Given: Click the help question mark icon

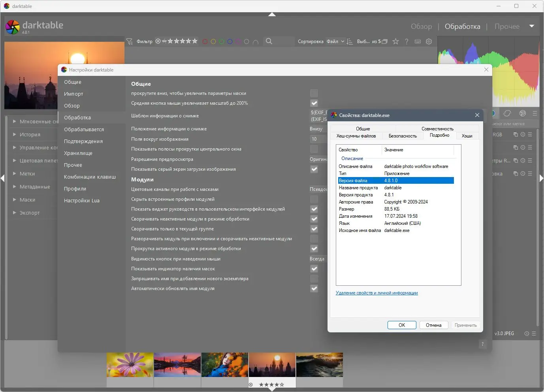Looking at the screenshot, I should pyautogui.click(x=407, y=41).
